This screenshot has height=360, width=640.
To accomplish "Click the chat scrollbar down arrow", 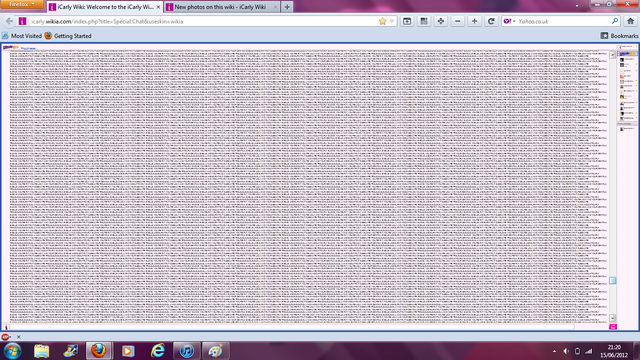I will tap(612, 318).
